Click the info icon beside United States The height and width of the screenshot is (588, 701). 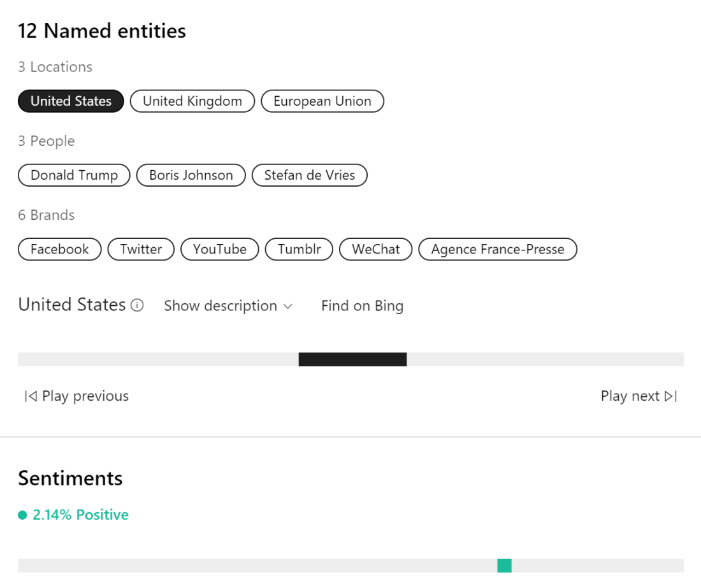click(x=137, y=306)
